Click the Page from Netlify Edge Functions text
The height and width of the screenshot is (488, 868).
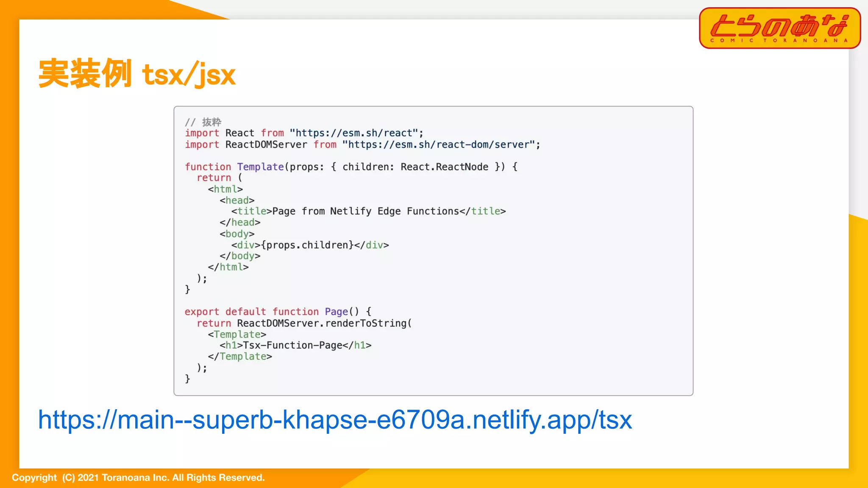[x=365, y=211]
